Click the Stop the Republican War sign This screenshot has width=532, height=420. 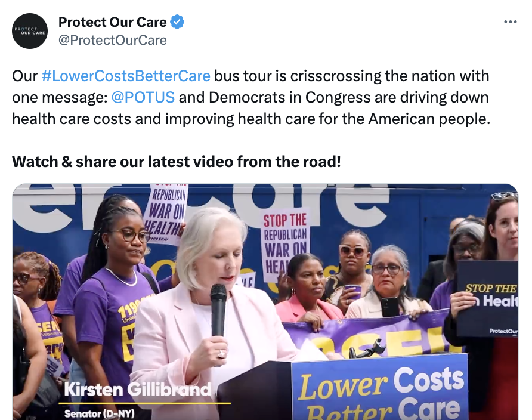285,243
